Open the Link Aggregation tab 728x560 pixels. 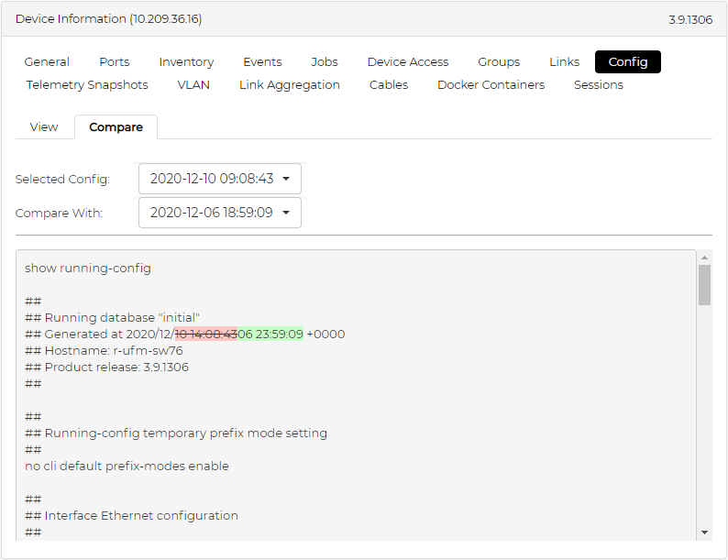point(290,85)
